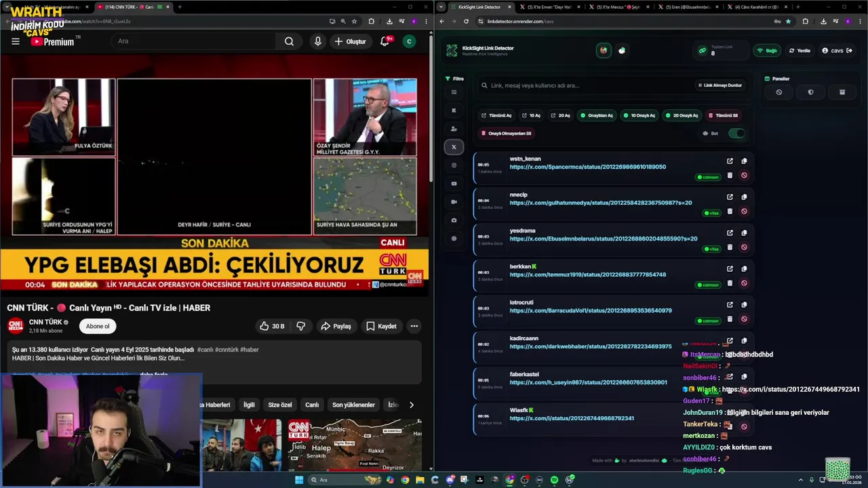Select the YouTube filter icon in sidebar
The width and height of the screenshot is (868, 488).
point(454,184)
